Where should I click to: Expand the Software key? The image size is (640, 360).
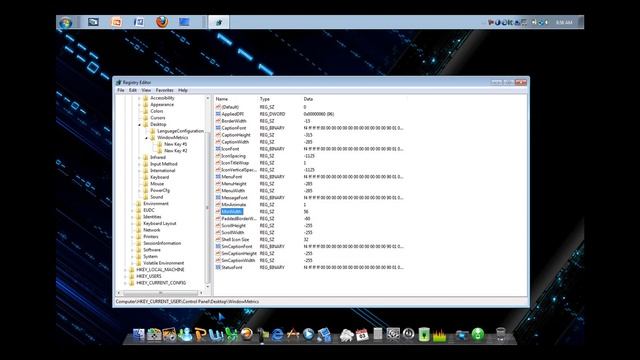tap(132, 250)
